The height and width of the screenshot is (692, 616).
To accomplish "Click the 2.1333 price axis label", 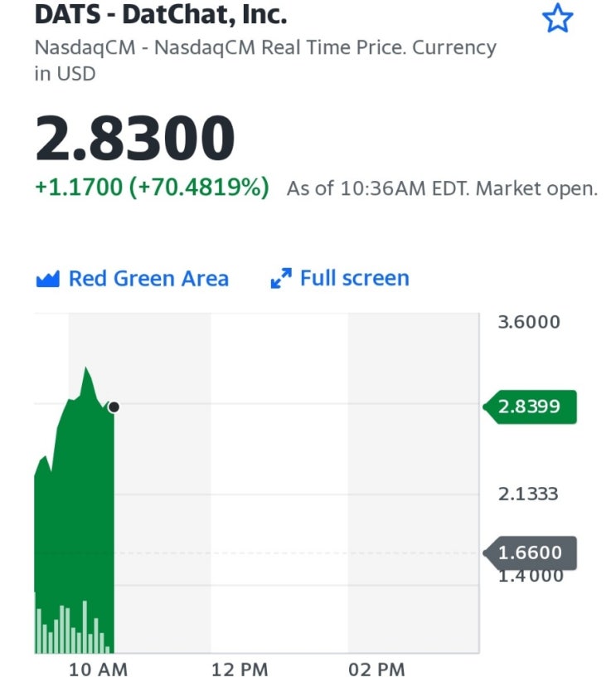I will pos(529,495).
